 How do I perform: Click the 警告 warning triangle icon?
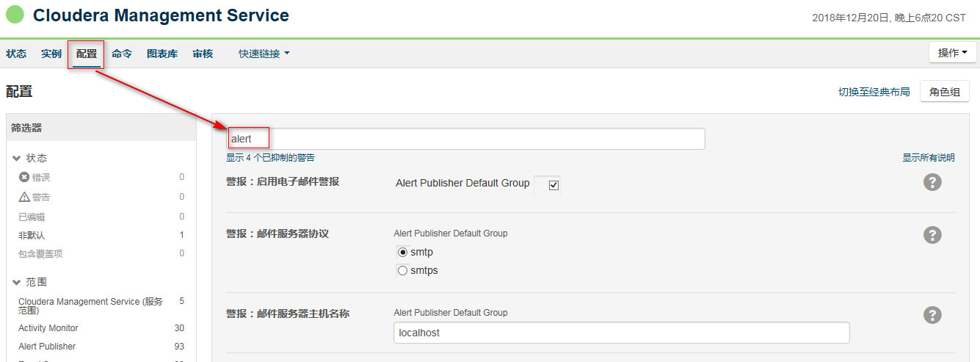[24, 197]
